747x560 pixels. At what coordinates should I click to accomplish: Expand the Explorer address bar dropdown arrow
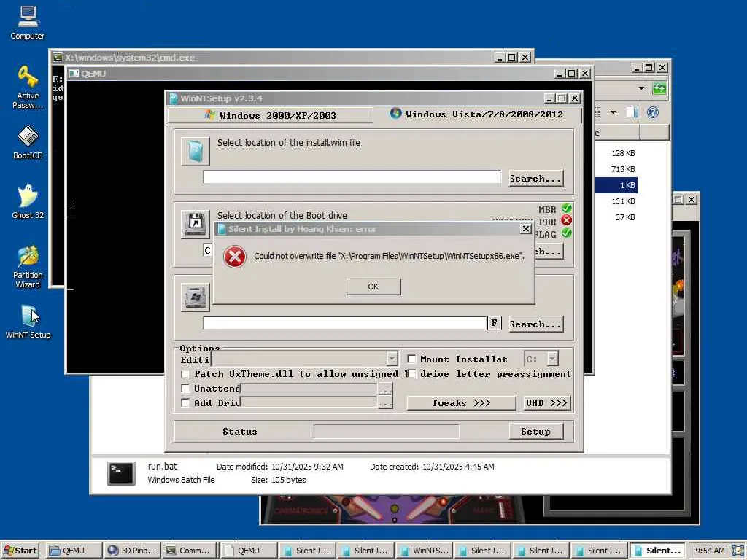(641, 88)
